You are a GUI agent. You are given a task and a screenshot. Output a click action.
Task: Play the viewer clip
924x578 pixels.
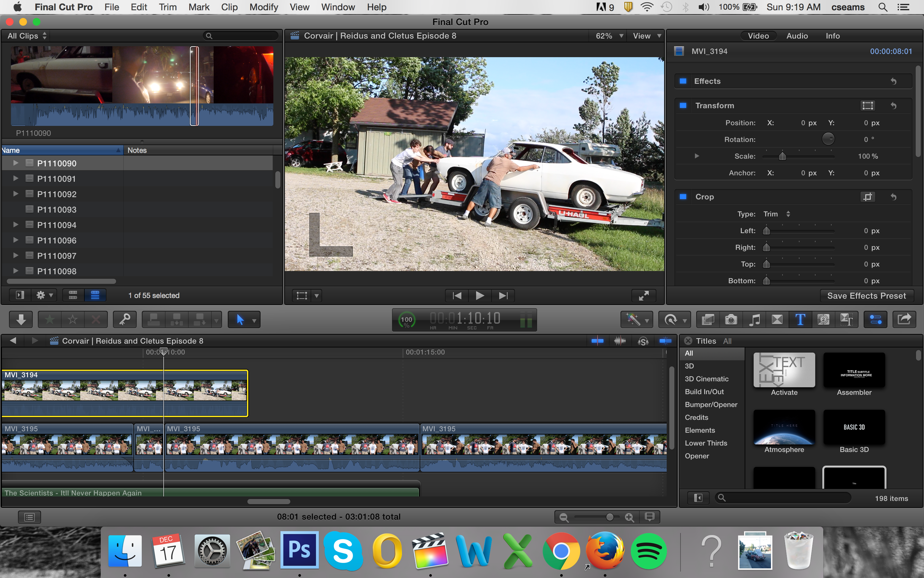pyautogui.click(x=480, y=295)
